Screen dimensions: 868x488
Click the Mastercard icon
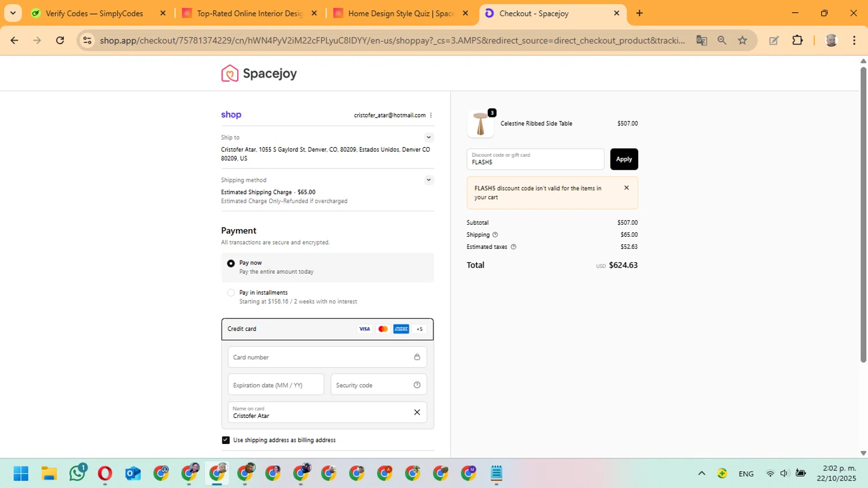[x=383, y=329]
